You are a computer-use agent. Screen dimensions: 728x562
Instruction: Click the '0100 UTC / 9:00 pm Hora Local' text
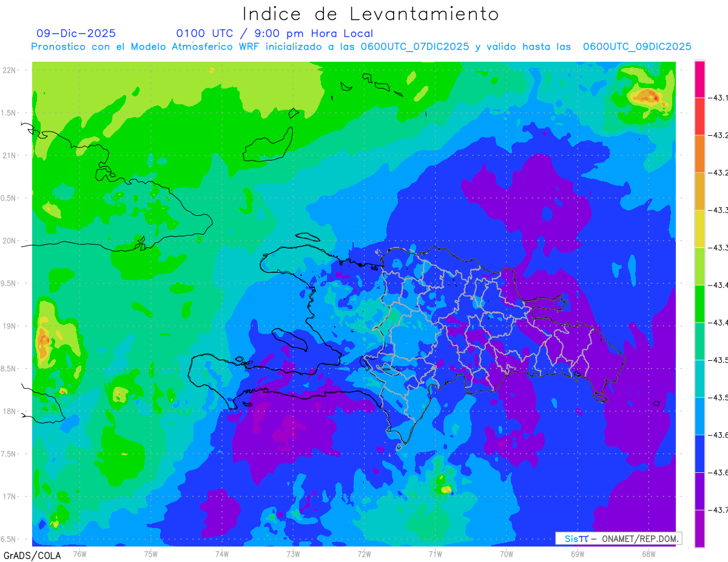pyautogui.click(x=274, y=33)
